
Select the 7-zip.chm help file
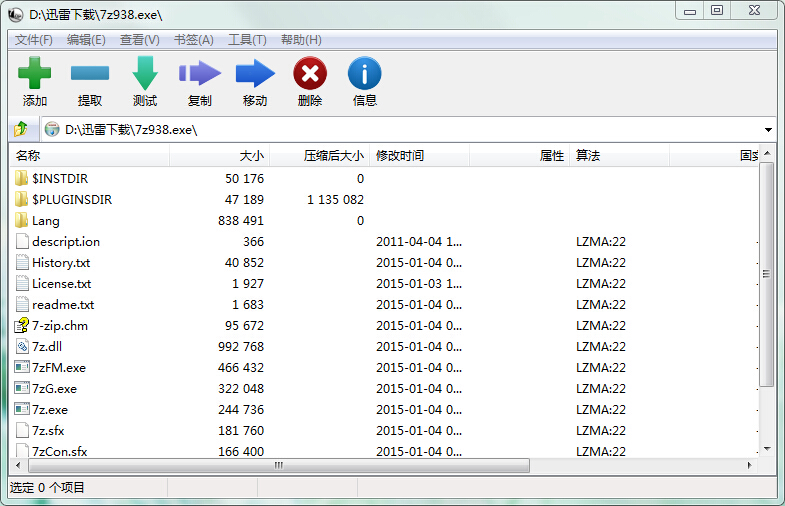click(59, 326)
